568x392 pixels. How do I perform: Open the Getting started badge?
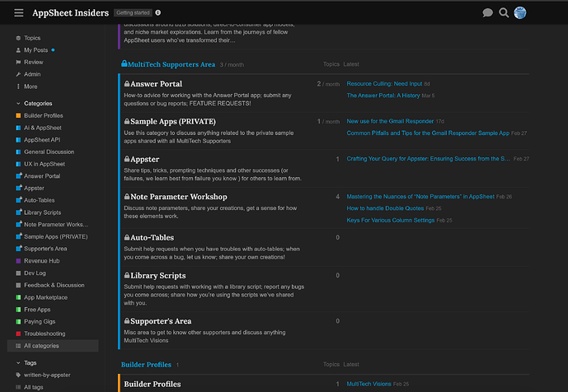click(133, 12)
